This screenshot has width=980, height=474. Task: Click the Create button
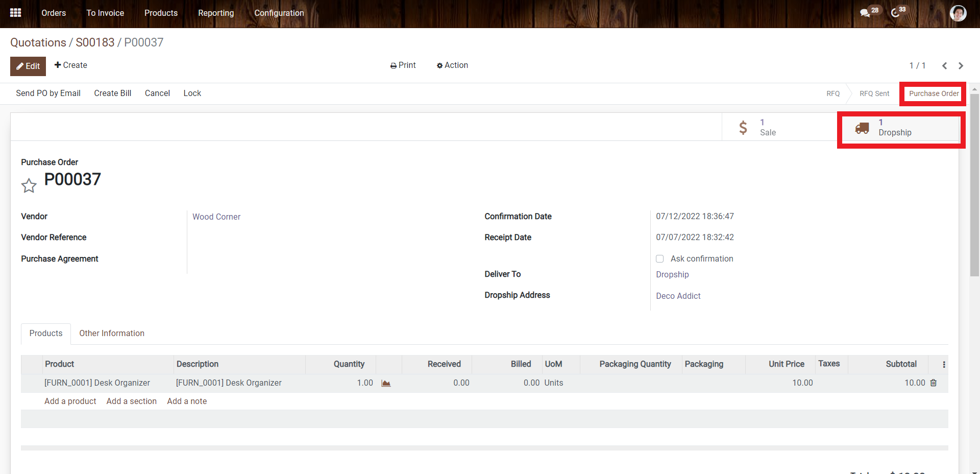[x=71, y=65]
